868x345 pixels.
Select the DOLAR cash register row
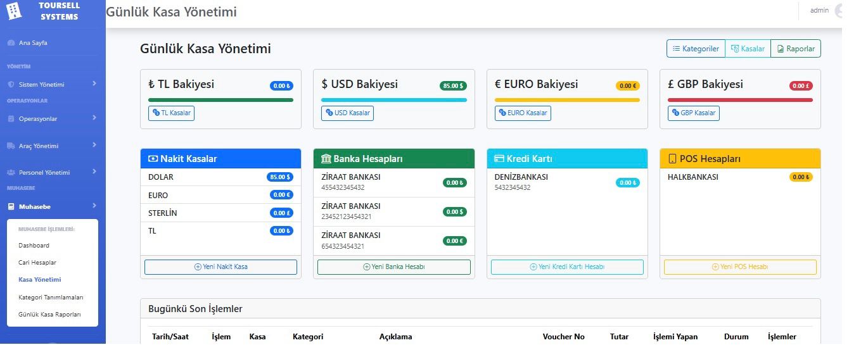click(220, 177)
